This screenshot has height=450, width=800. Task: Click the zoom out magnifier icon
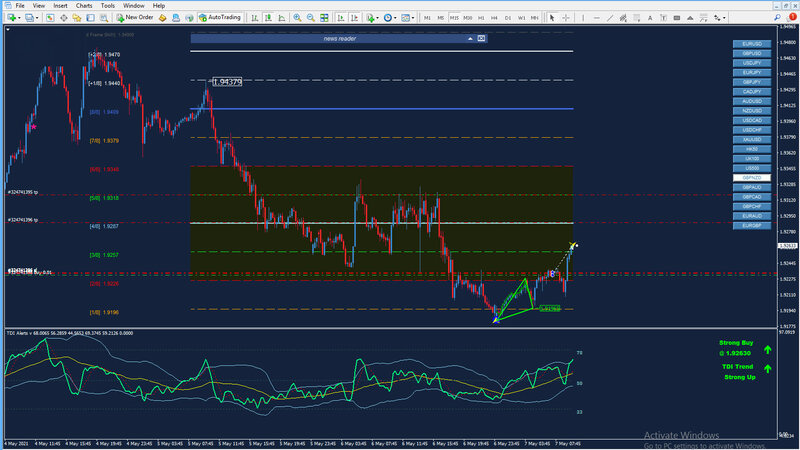pyautogui.click(x=310, y=18)
